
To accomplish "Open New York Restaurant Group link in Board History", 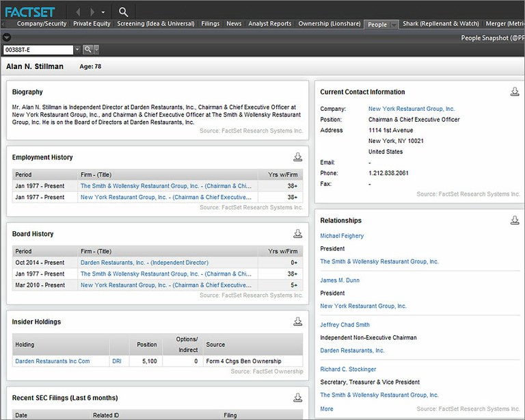I will tap(165, 285).
